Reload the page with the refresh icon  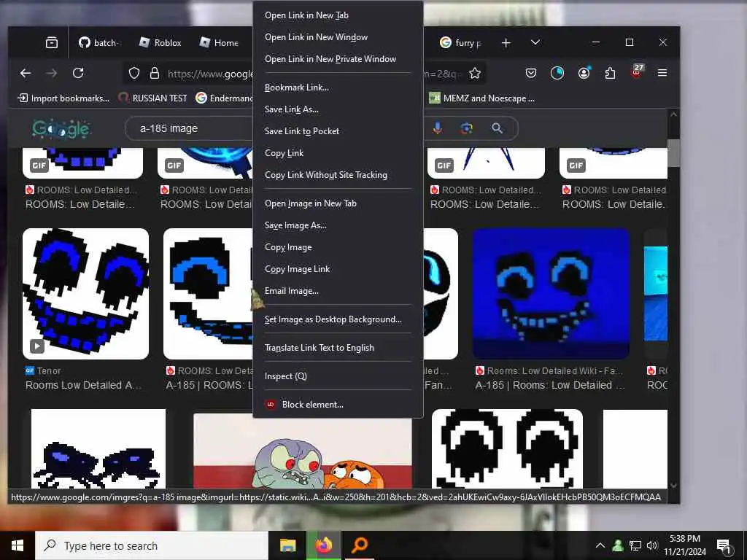pos(78,73)
